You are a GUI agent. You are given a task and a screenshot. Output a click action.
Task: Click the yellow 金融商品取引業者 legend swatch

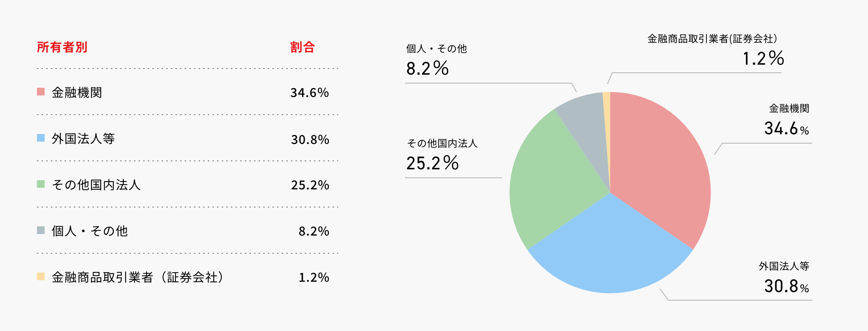tap(41, 276)
